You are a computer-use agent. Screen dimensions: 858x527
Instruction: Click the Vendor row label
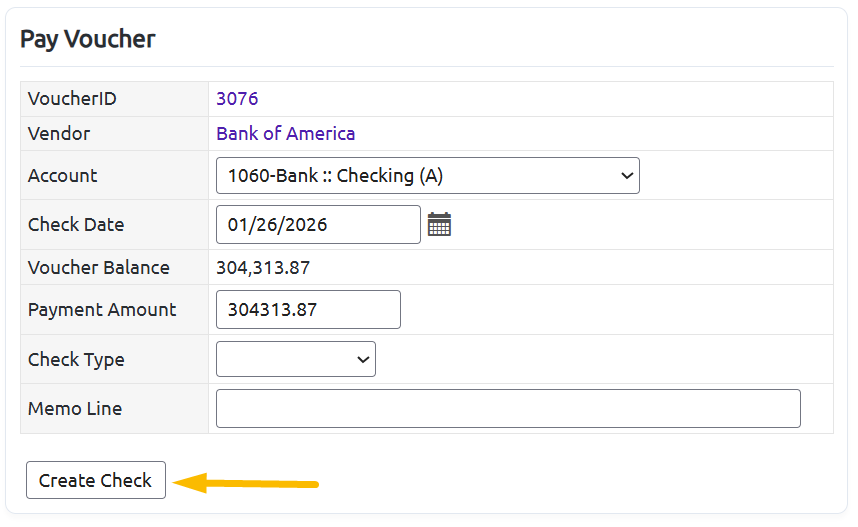[x=59, y=134]
